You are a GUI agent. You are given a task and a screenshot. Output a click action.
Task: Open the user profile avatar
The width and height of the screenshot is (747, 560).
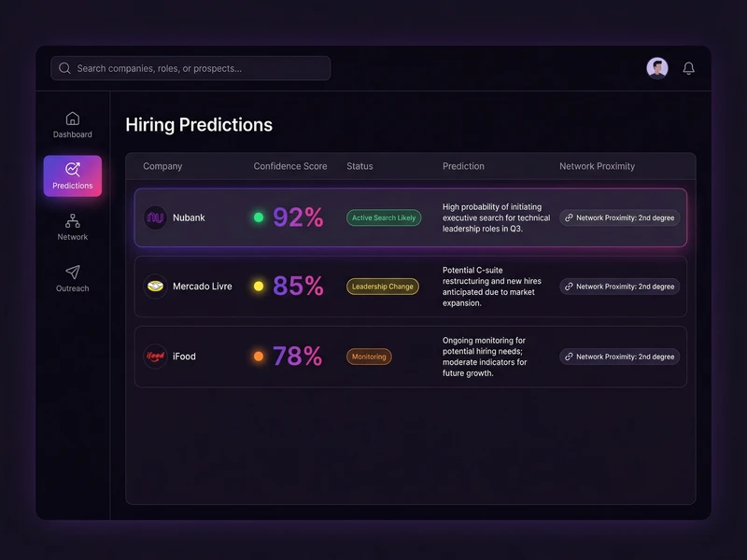click(x=657, y=68)
